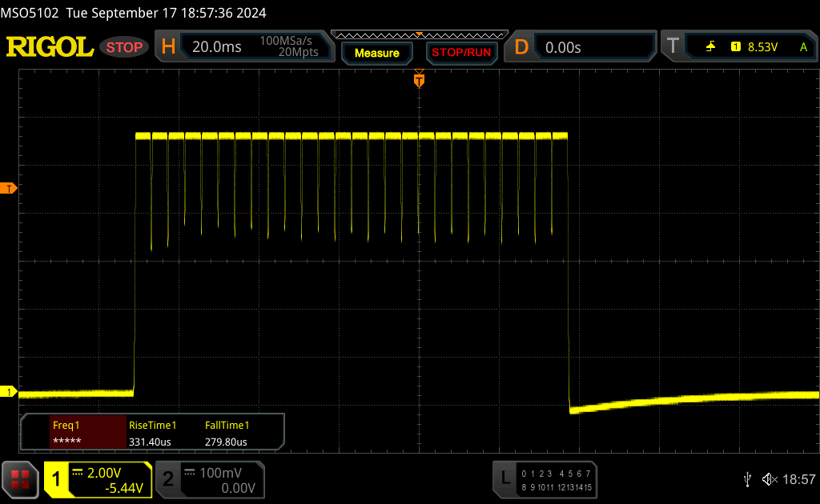820x504 pixels.
Task: Click the USB connection status icon
Action: pos(748,479)
